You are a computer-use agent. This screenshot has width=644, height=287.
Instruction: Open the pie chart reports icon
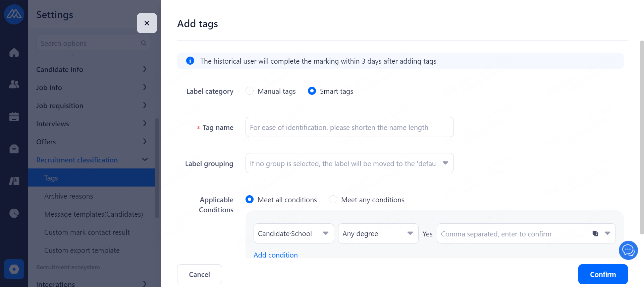(14, 213)
